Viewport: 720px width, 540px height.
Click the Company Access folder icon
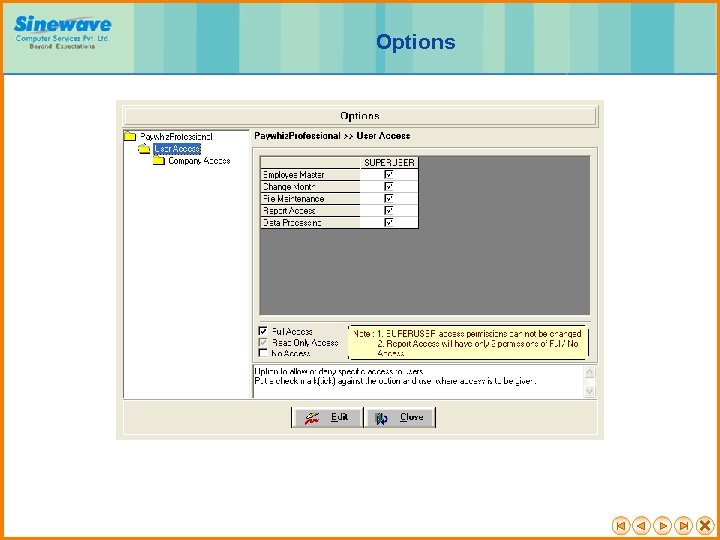[158, 161]
